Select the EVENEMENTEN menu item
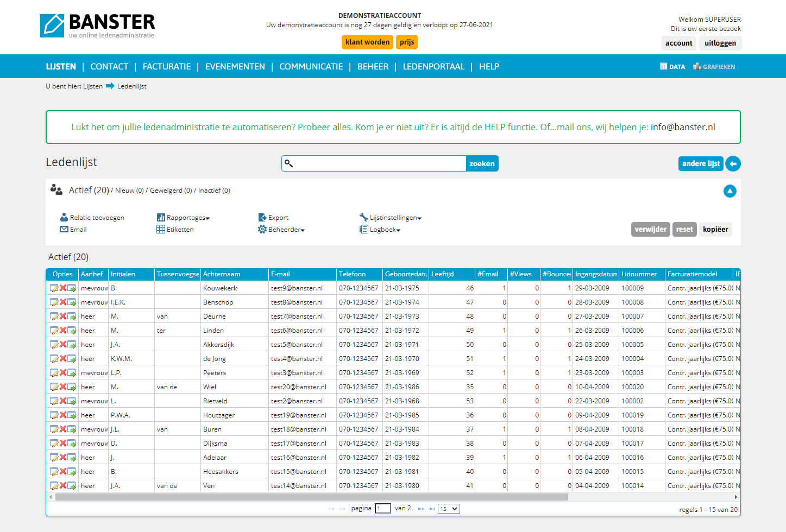786x532 pixels. tap(235, 67)
